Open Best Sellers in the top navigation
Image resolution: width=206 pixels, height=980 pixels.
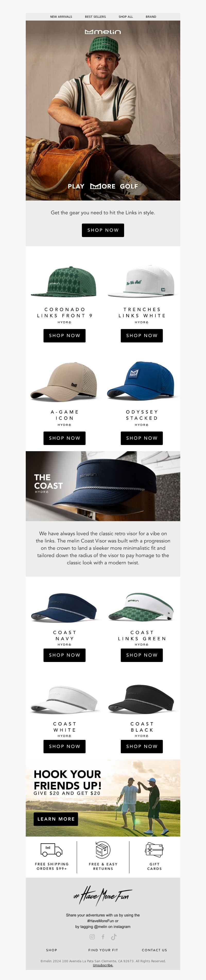pos(95,17)
